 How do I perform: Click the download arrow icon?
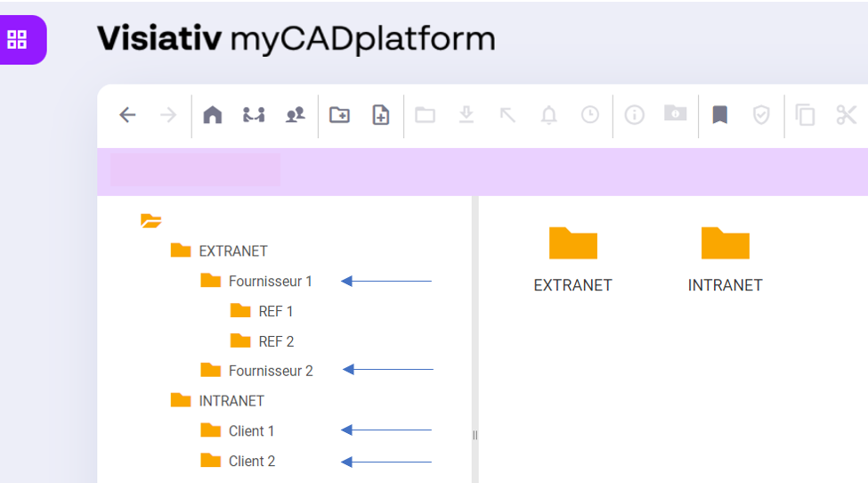point(466,115)
